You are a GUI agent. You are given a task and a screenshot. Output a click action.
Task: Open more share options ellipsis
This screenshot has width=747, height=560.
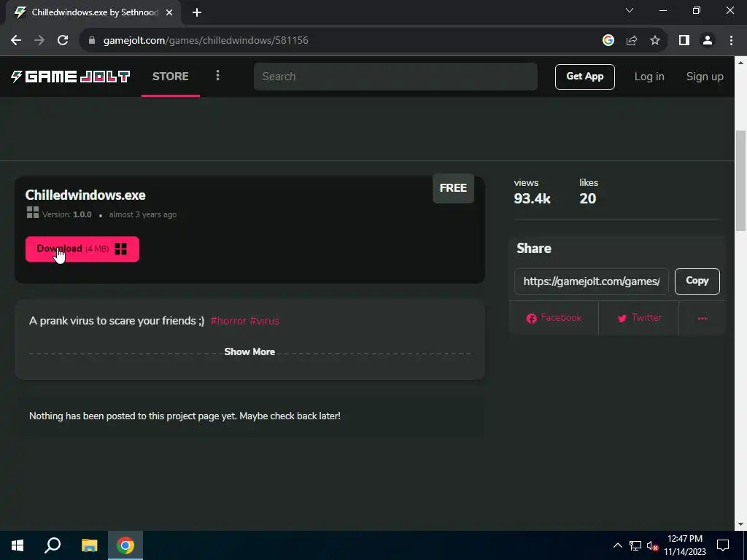coord(703,318)
